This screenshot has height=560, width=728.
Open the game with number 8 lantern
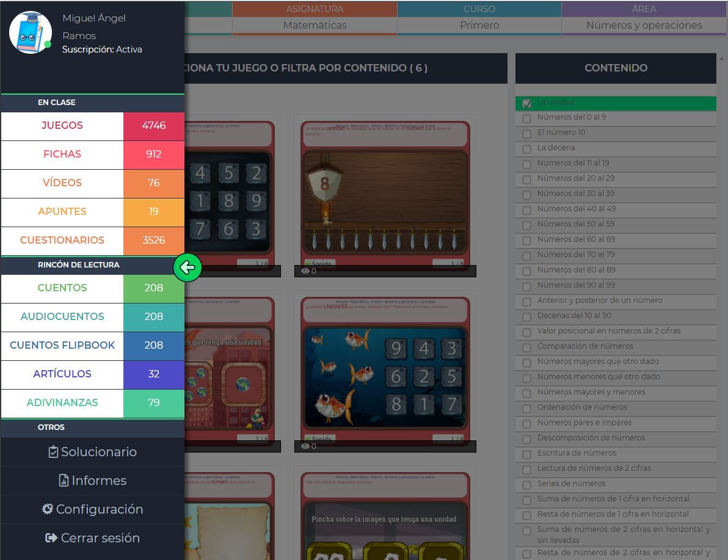tap(385, 195)
